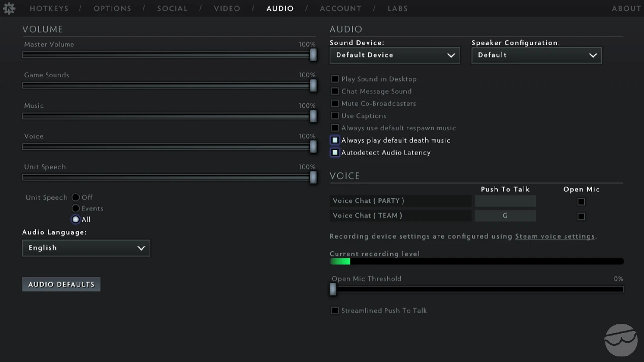
Task: Open the About page
Action: [x=626, y=9]
